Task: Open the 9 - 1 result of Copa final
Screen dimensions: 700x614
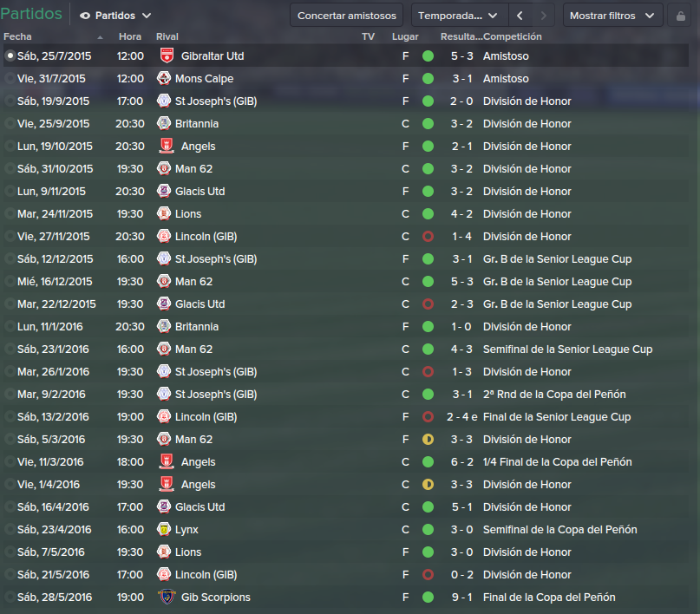Action: 461,597
